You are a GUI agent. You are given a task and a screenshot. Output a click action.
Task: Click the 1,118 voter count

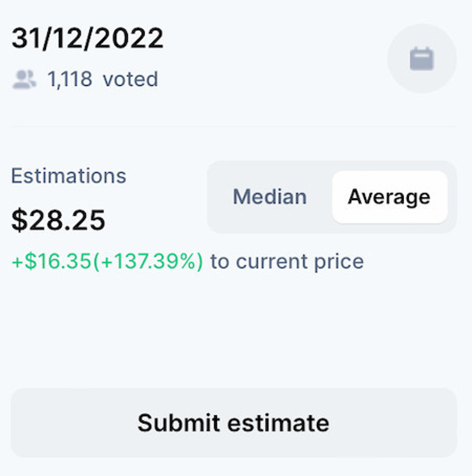point(70,79)
